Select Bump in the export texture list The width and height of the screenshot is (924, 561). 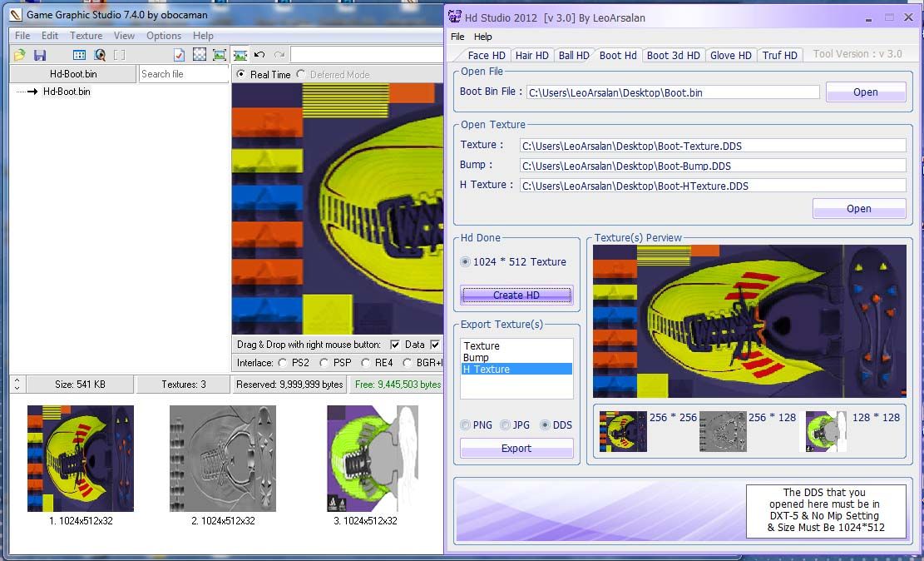476,358
